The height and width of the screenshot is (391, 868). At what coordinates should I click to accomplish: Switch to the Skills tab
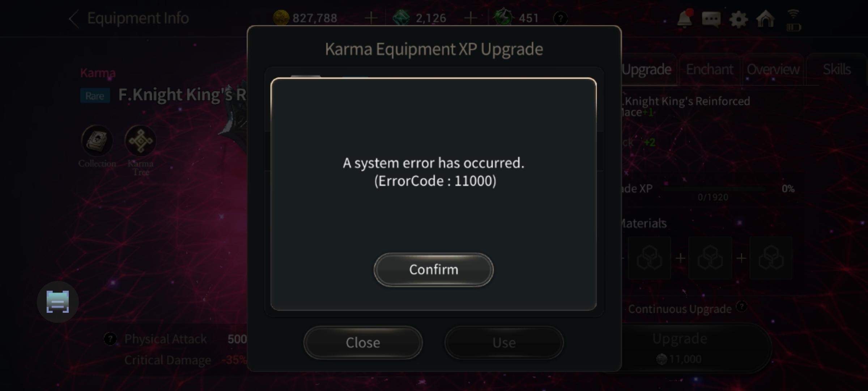pyautogui.click(x=837, y=69)
